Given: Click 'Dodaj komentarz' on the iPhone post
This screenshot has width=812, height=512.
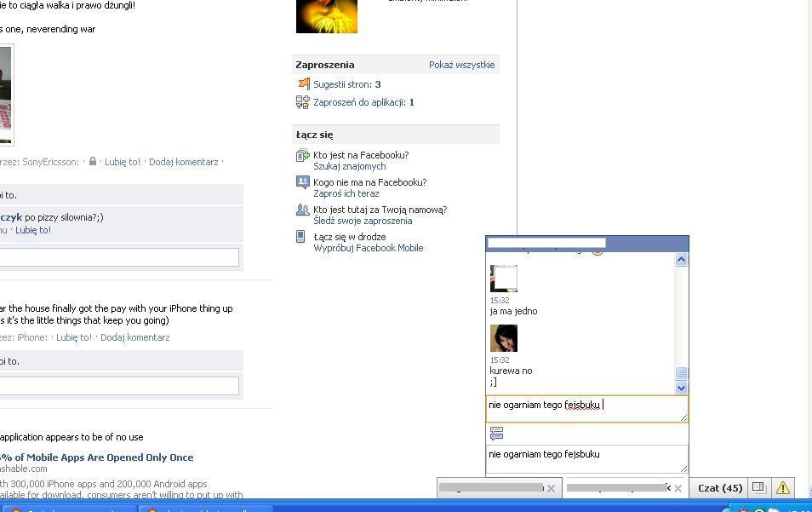Looking at the screenshot, I should (x=134, y=337).
